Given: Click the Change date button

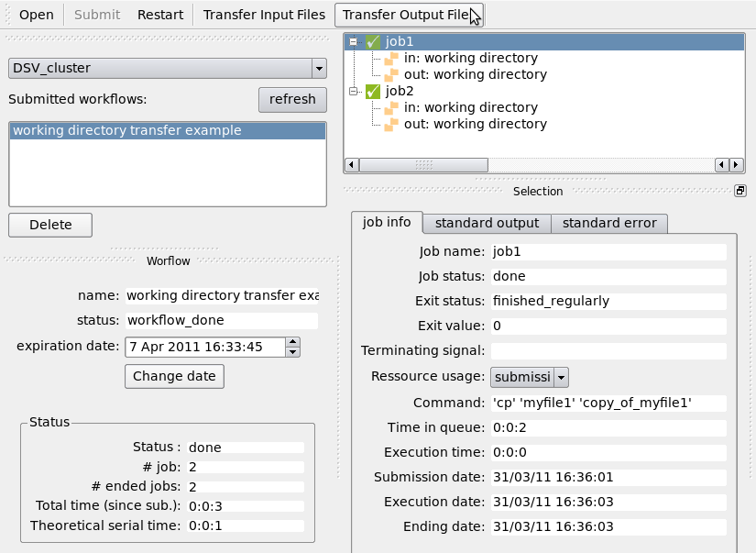Looking at the screenshot, I should 174,376.
